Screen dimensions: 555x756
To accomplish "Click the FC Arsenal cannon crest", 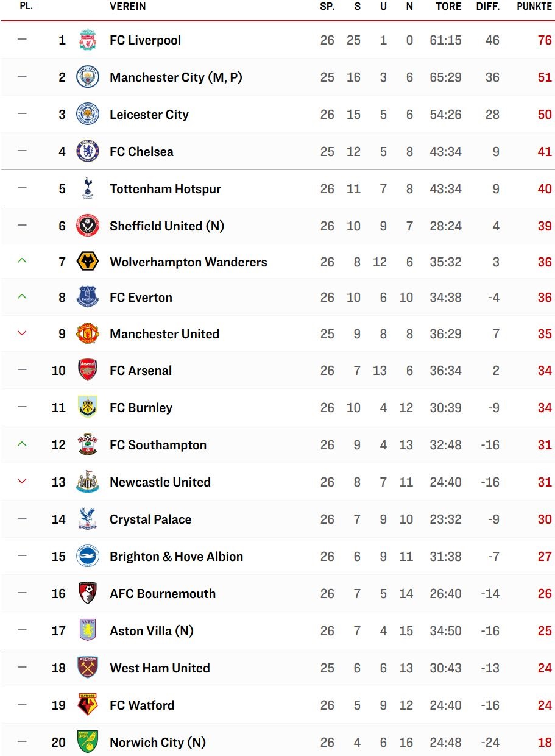I will [x=88, y=370].
